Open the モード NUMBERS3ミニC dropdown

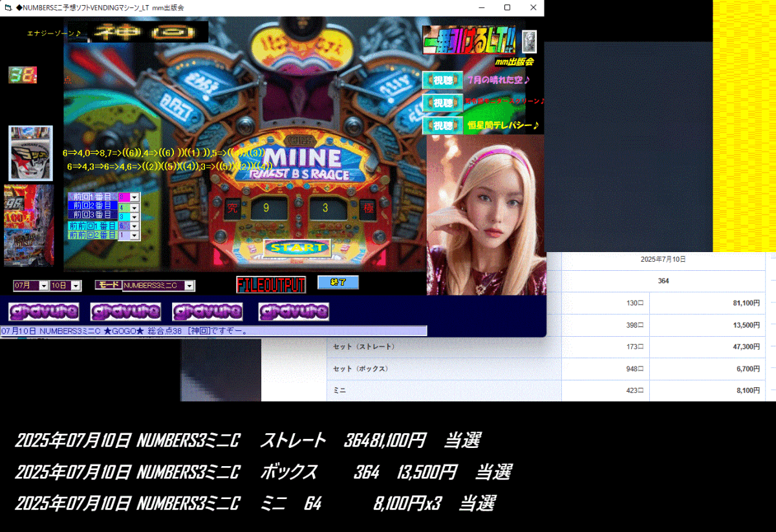(189, 285)
